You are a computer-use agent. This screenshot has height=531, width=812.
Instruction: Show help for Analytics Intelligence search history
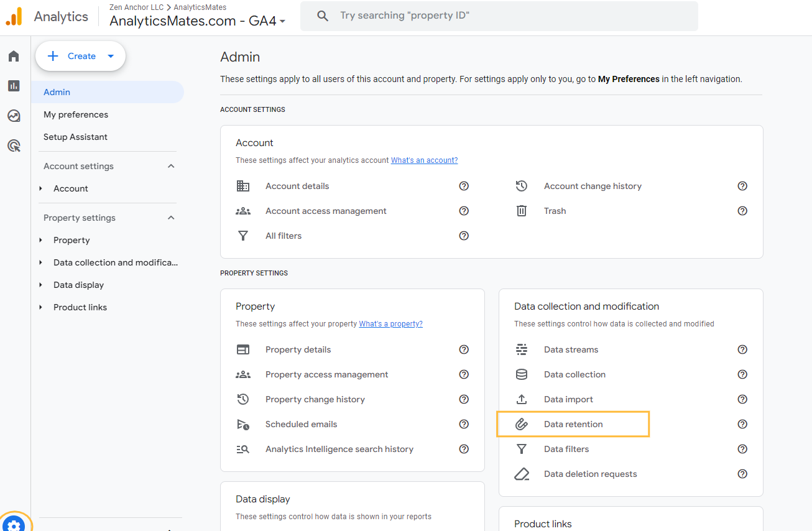[x=464, y=449]
